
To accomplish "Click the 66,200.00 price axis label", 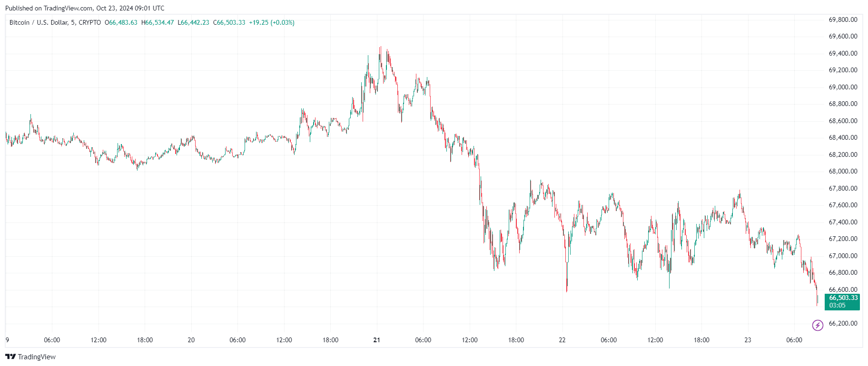I will point(843,323).
